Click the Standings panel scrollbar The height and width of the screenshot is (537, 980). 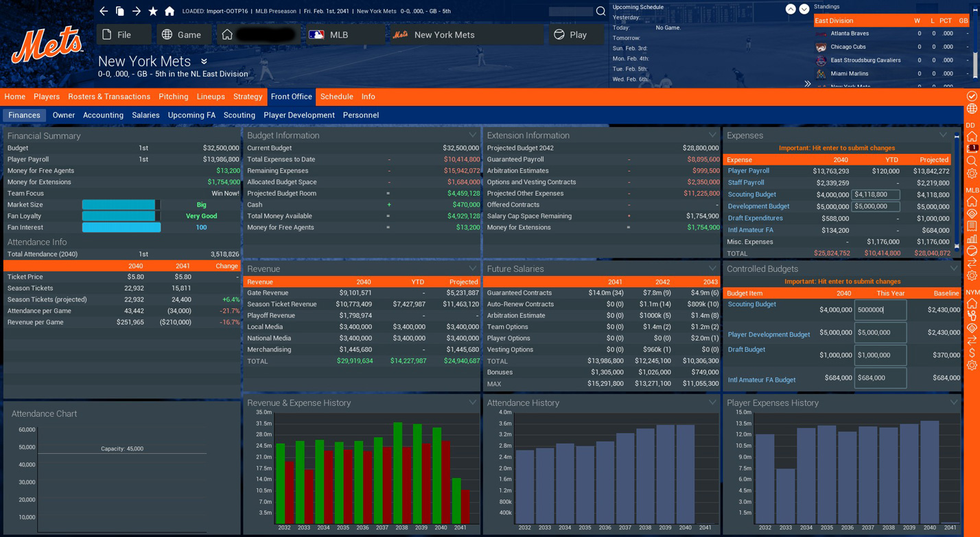click(975, 55)
